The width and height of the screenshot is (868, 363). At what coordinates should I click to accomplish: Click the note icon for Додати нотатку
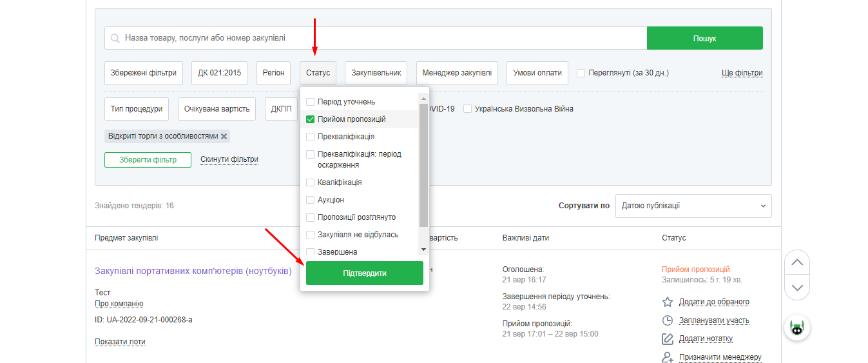[668, 339]
